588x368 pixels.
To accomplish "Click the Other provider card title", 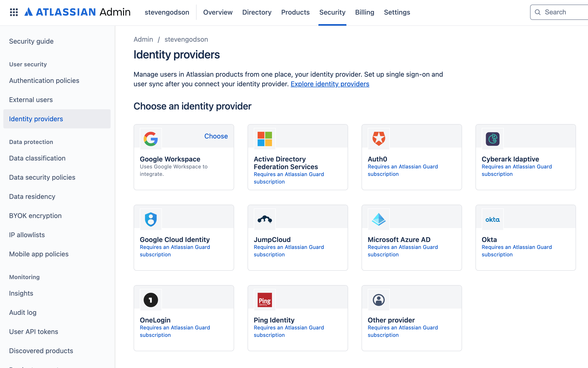I will pos(391,320).
